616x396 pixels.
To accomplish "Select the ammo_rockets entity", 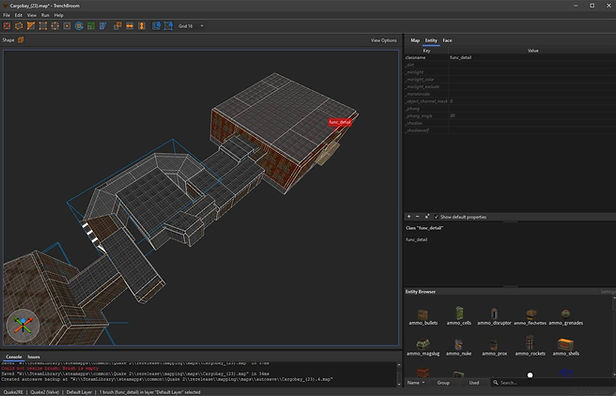I will (530, 347).
